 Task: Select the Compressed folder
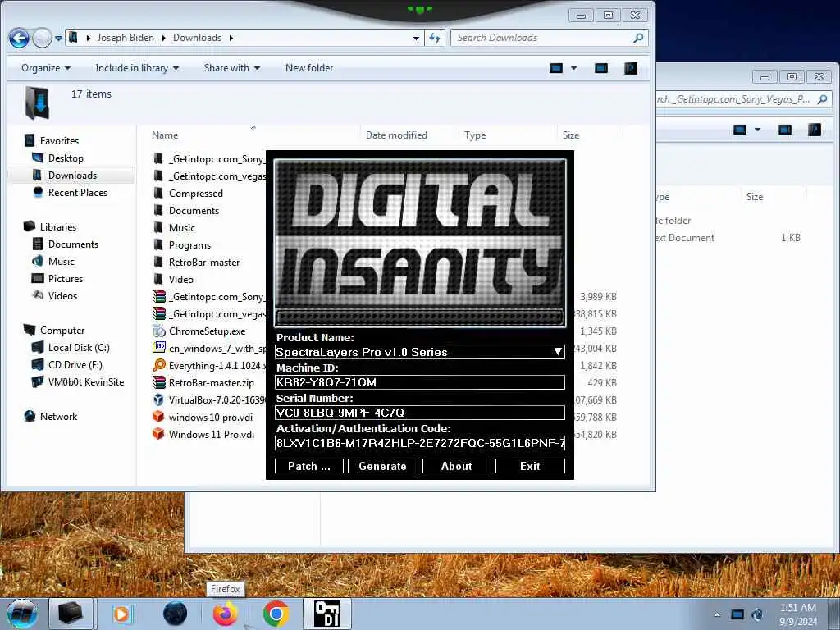pos(195,194)
